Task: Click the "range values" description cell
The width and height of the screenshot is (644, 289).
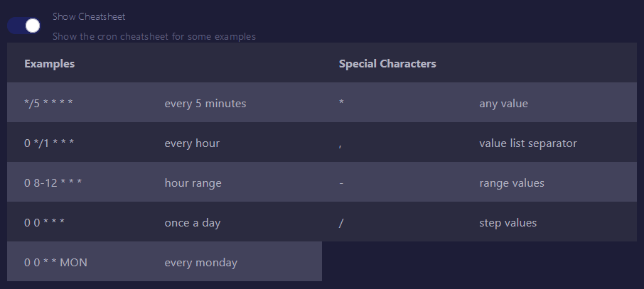Action: [x=512, y=183]
